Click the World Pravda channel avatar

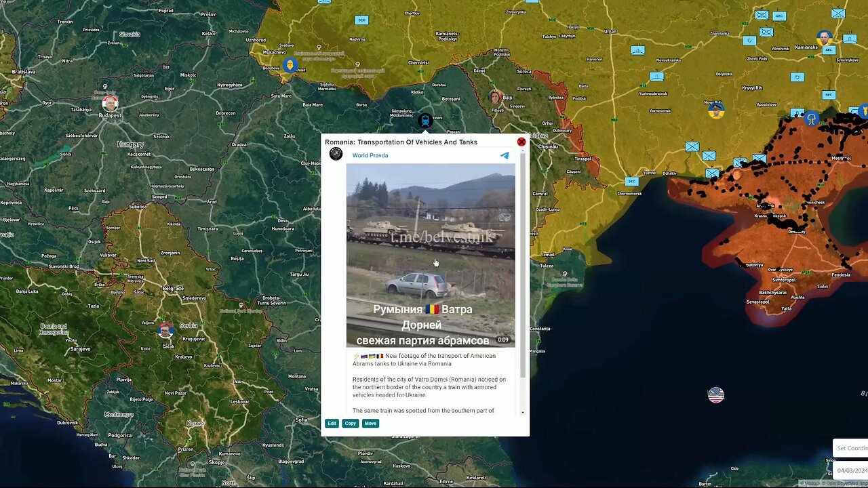tap(336, 154)
